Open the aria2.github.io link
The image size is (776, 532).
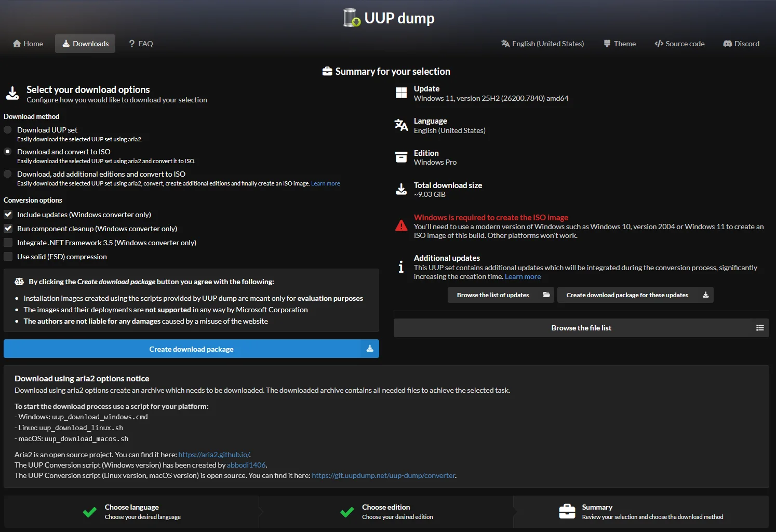click(214, 455)
